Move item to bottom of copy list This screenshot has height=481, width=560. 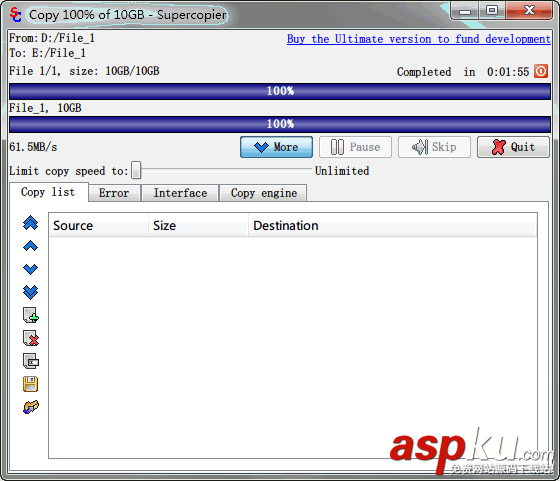tap(30, 292)
